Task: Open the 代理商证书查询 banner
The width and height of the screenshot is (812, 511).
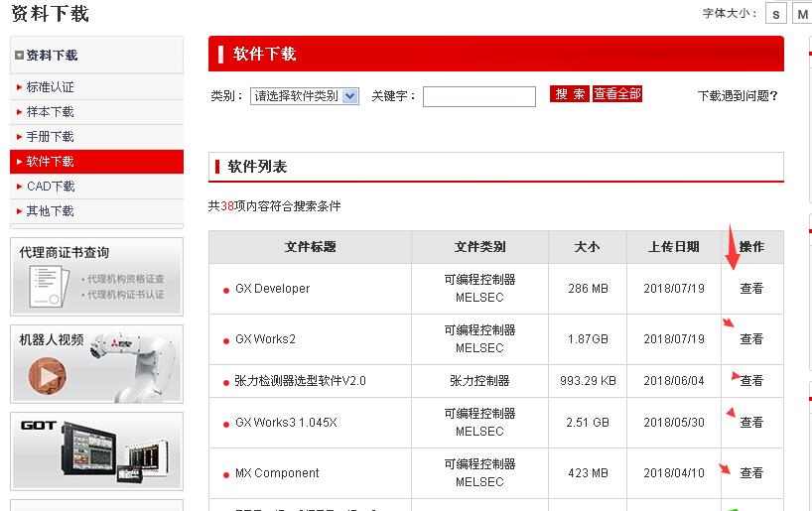Action: click(x=97, y=277)
